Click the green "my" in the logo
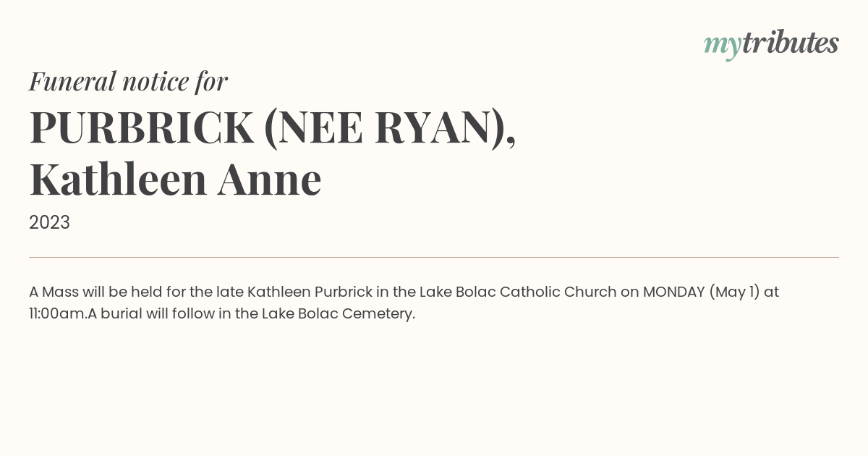Viewport: 868px width, 456px height. click(723, 47)
